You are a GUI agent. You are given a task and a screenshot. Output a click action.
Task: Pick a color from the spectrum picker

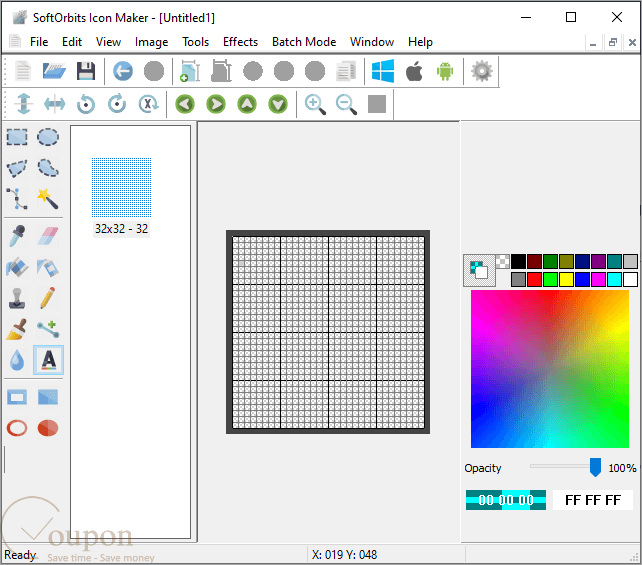click(549, 369)
